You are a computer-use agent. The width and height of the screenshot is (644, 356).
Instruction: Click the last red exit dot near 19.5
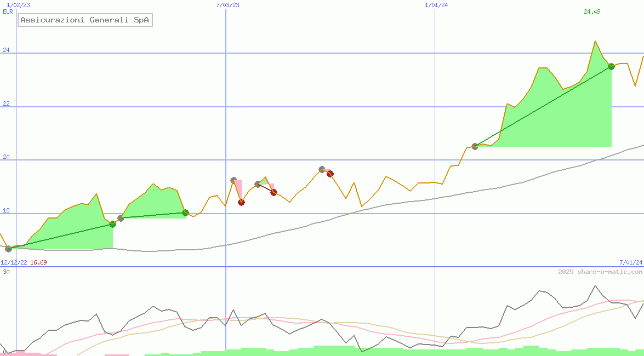tap(330, 174)
